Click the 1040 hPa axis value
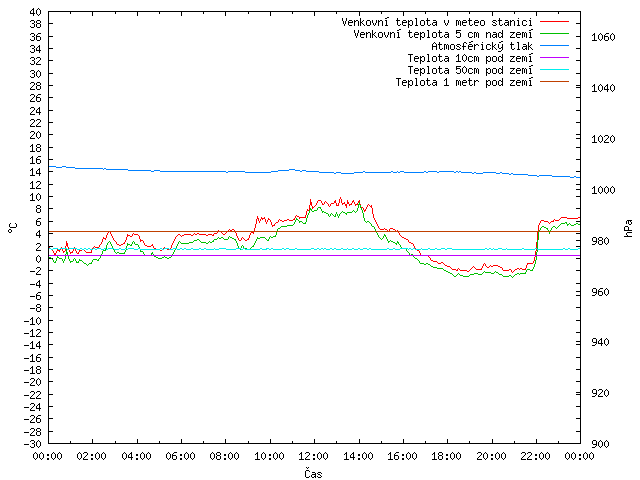This screenshot has height=480, width=640. pyautogui.click(x=603, y=88)
